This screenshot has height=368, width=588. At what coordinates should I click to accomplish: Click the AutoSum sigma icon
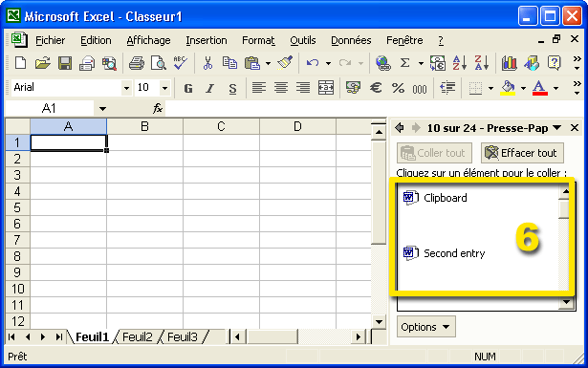point(404,63)
